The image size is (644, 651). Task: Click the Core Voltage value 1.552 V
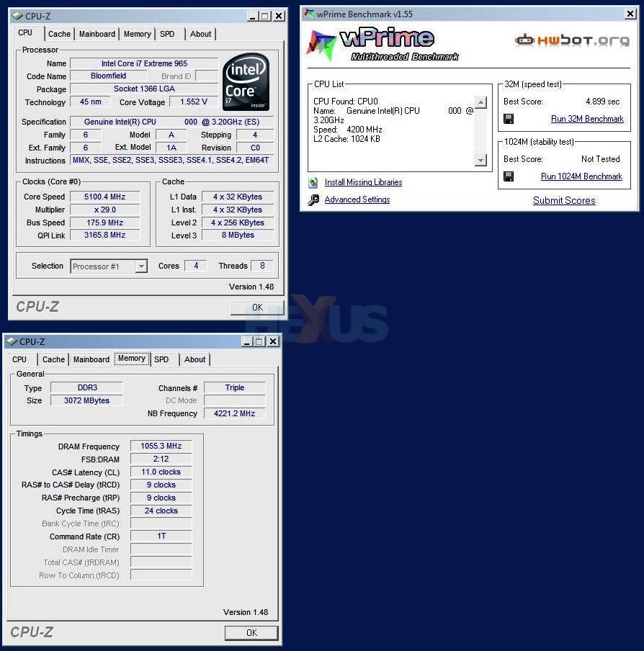(194, 102)
